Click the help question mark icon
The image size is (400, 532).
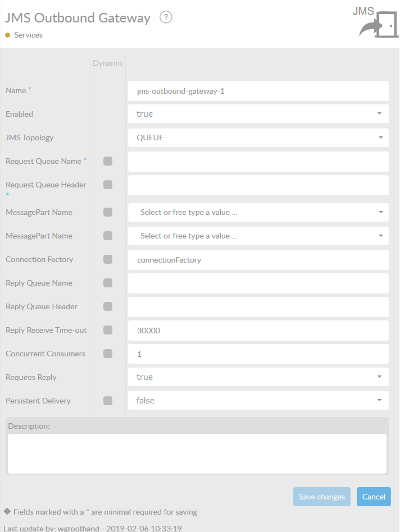166,17
